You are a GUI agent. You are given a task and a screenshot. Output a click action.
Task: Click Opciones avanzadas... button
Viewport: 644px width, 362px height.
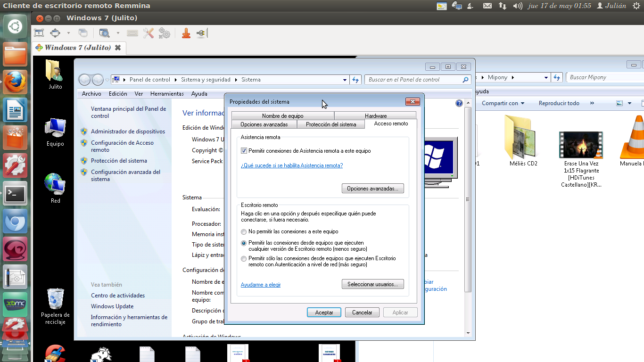(372, 189)
